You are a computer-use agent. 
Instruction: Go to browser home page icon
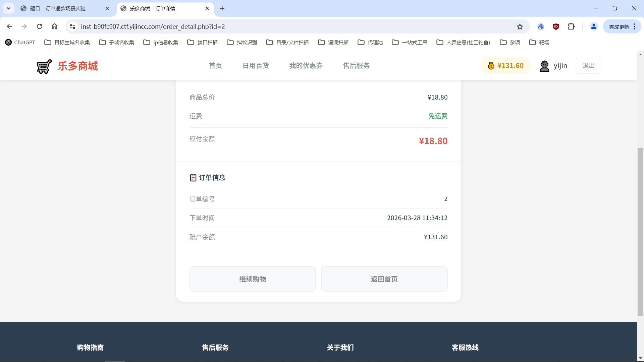pyautogui.click(x=54, y=26)
